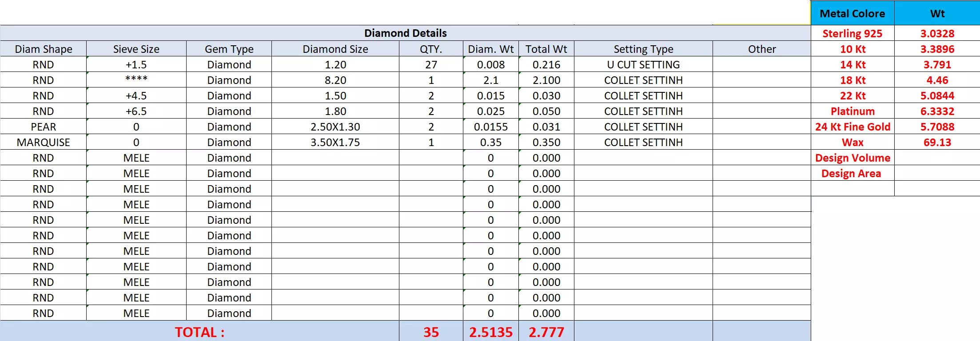This screenshot has width=980, height=341.
Task: Select the 'Wax' metal cell
Action: click(853, 142)
